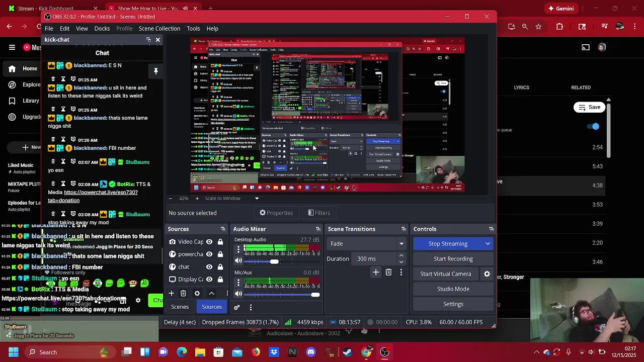Click Save in the YouTube Music queue

[x=590, y=107]
